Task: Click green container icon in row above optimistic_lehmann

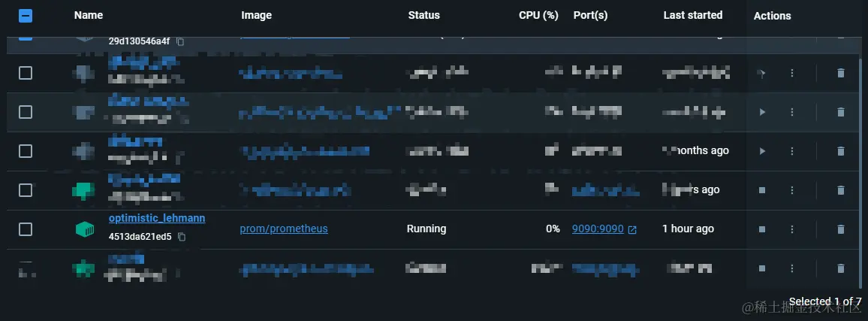Action: (x=83, y=191)
